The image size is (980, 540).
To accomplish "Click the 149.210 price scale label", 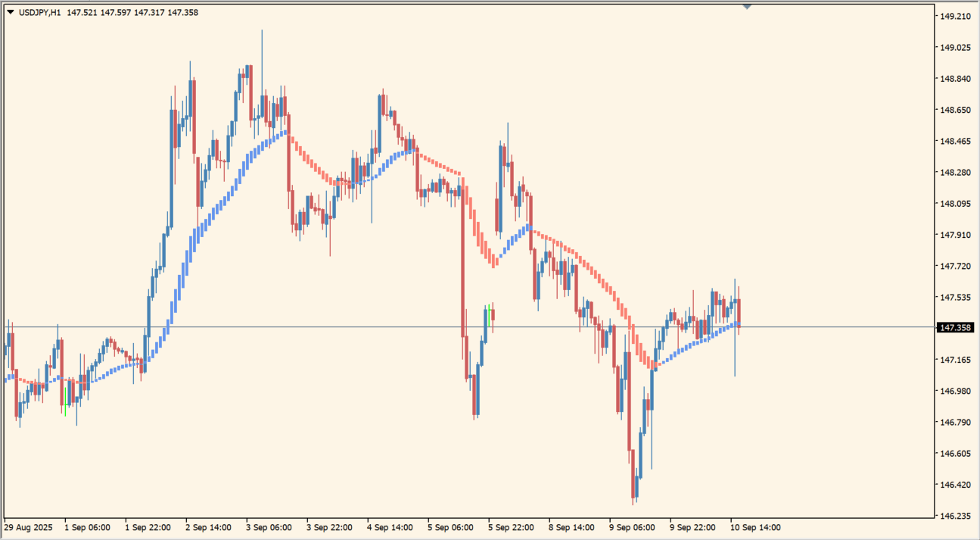I will (955, 16).
